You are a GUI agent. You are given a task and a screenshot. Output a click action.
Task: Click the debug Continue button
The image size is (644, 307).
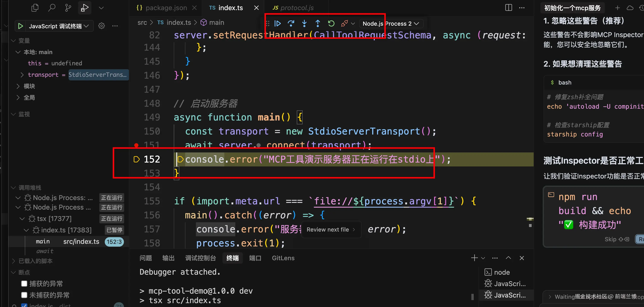pyautogui.click(x=278, y=23)
